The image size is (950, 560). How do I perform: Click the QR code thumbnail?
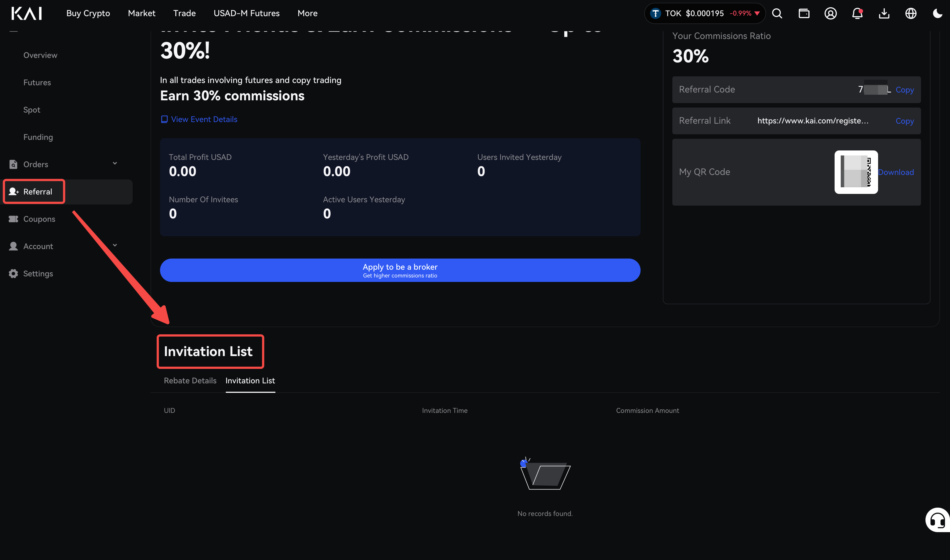856,172
